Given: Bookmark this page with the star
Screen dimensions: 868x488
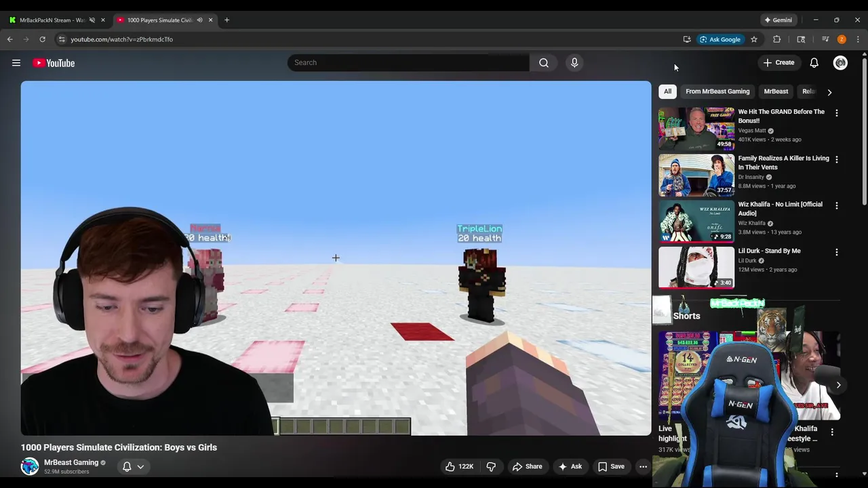Looking at the screenshot, I should tap(753, 39).
